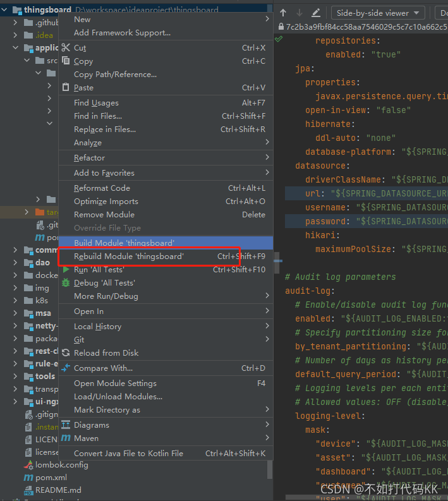Click the Copy icon in context menu
Viewport: 448px width, 501px height.
66,61
